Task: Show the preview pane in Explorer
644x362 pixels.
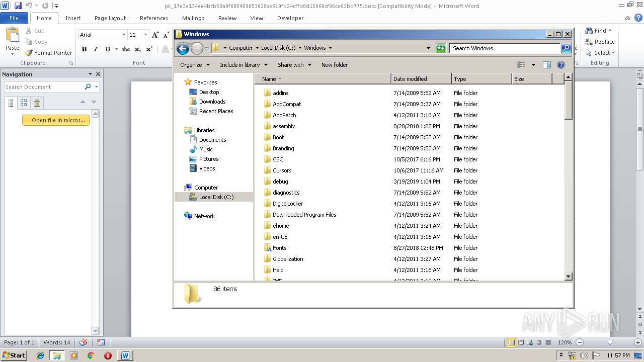Action: (x=547, y=65)
